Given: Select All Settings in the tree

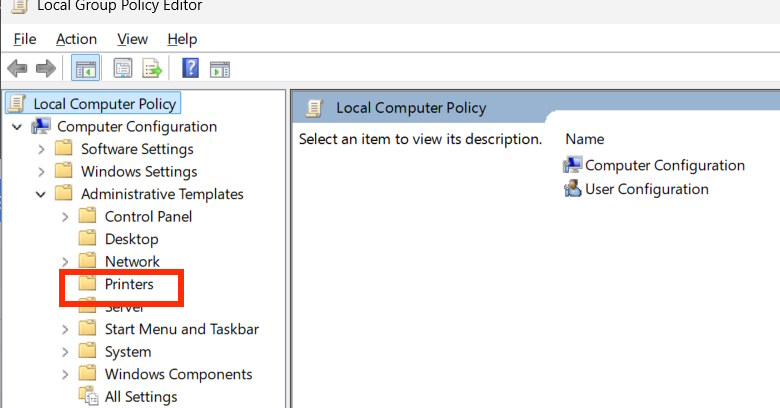Looking at the screenshot, I should pyautogui.click(x=141, y=397).
